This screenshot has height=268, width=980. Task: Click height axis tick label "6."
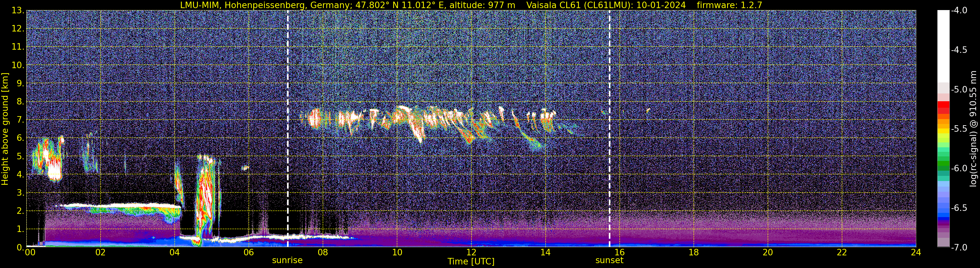(x=20, y=138)
